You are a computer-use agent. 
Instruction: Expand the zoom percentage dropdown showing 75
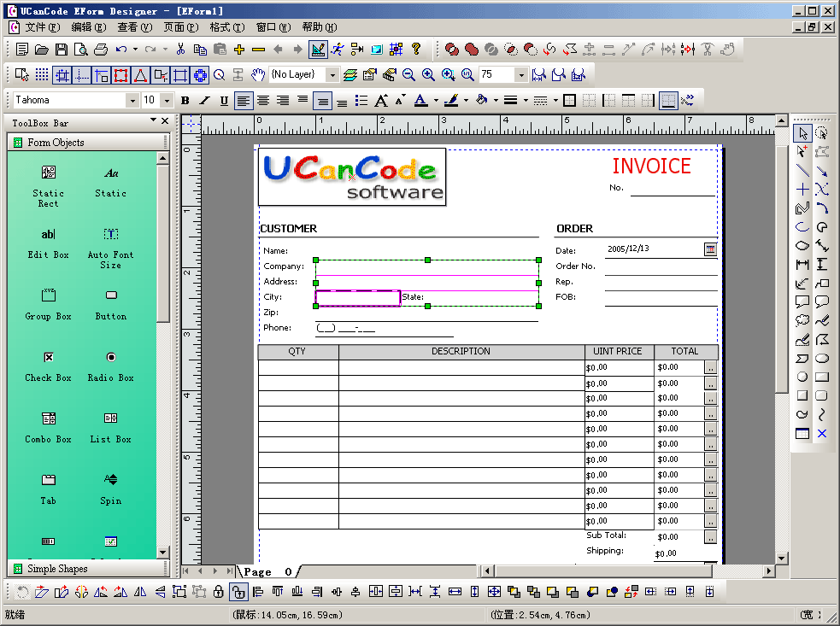point(520,75)
